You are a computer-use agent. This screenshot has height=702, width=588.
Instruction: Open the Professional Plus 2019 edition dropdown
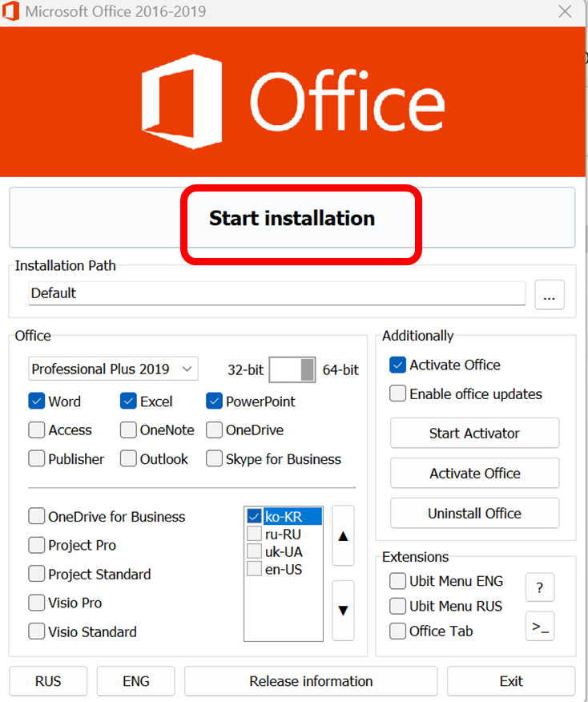pos(113,369)
